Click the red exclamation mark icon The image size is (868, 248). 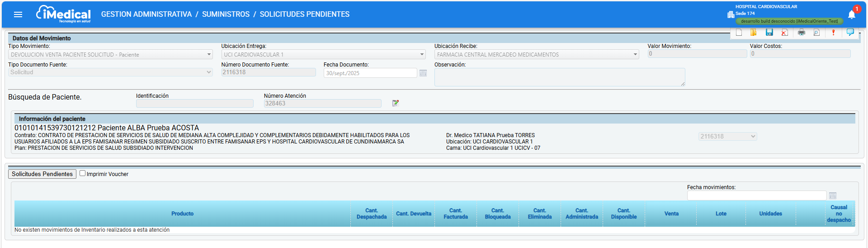pos(833,33)
